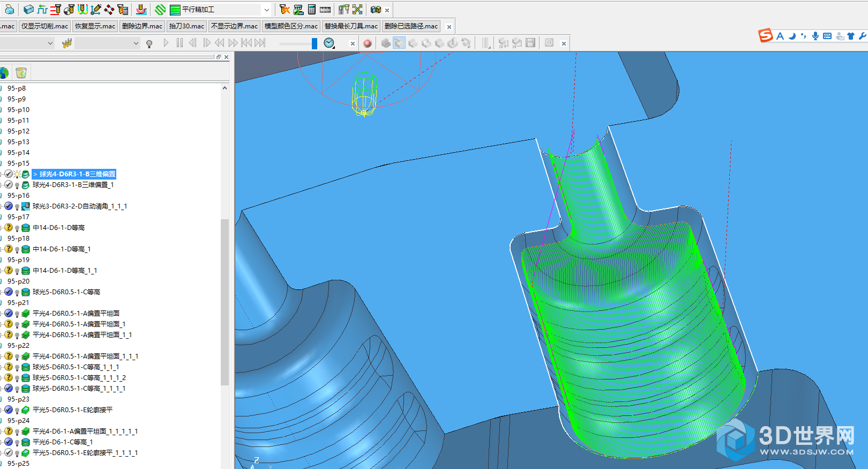Run the 仅显示切削.mac macro
868x469 pixels.
click(45, 26)
